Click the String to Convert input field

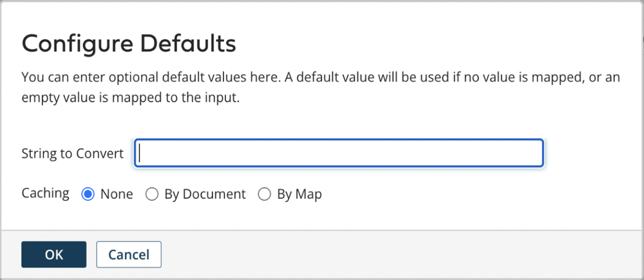click(x=339, y=154)
